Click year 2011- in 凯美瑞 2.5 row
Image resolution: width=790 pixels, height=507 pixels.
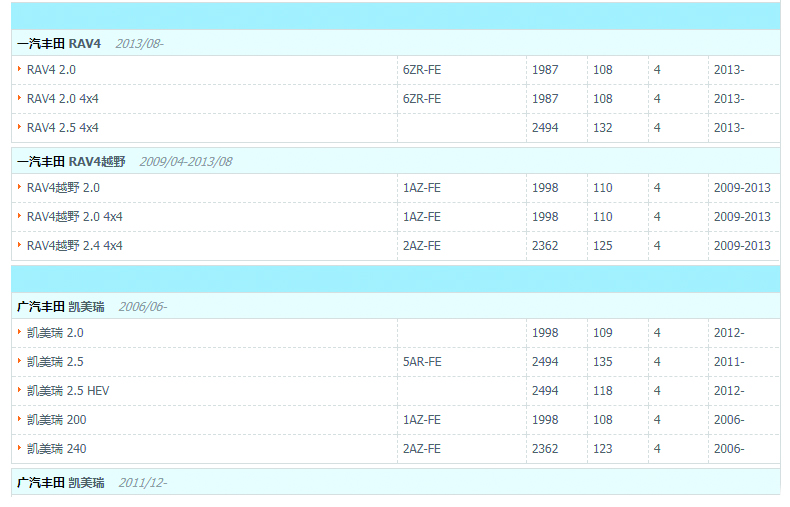729,362
